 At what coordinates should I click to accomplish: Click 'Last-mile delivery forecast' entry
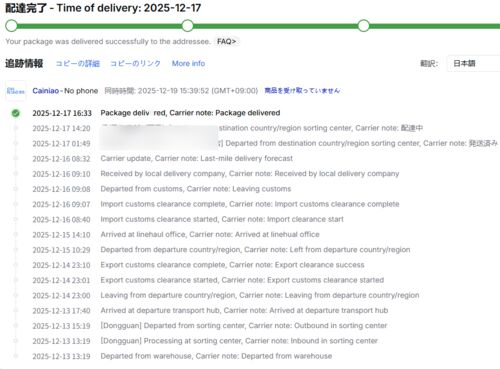coord(197,158)
